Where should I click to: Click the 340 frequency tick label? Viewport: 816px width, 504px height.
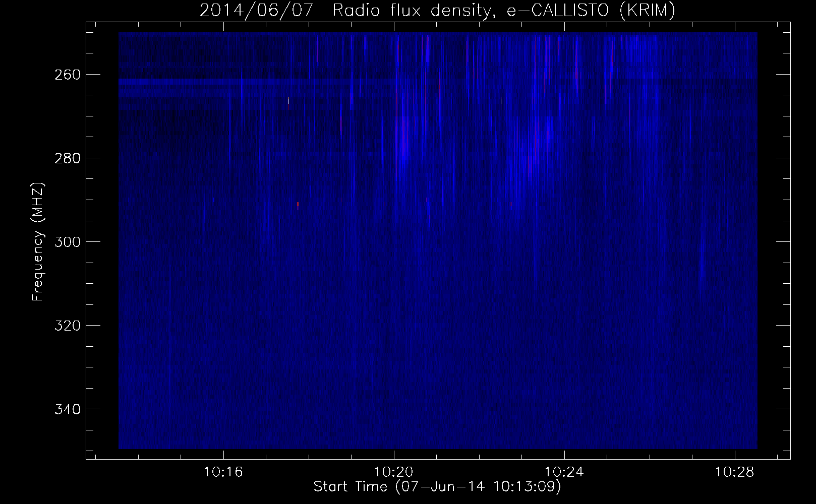click(67, 409)
